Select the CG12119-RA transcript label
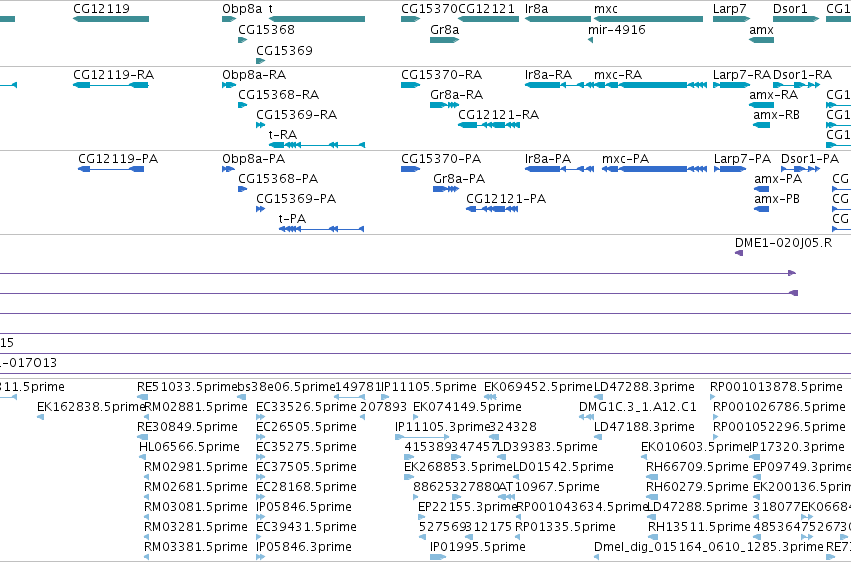 pyautogui.click(x=113, y=74)
